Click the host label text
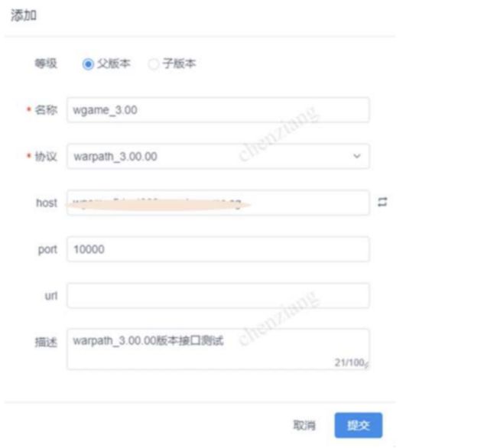497x448 pixels. (x=47, y=203)
